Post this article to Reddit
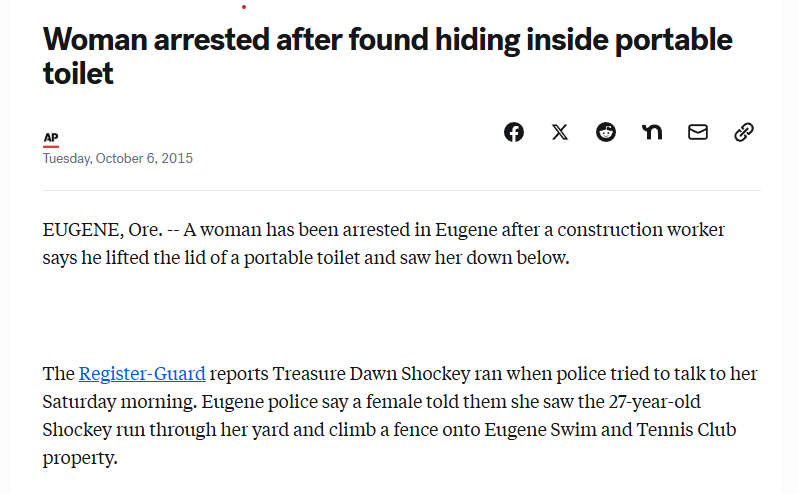Screen dimensions: 799x494 606,132
